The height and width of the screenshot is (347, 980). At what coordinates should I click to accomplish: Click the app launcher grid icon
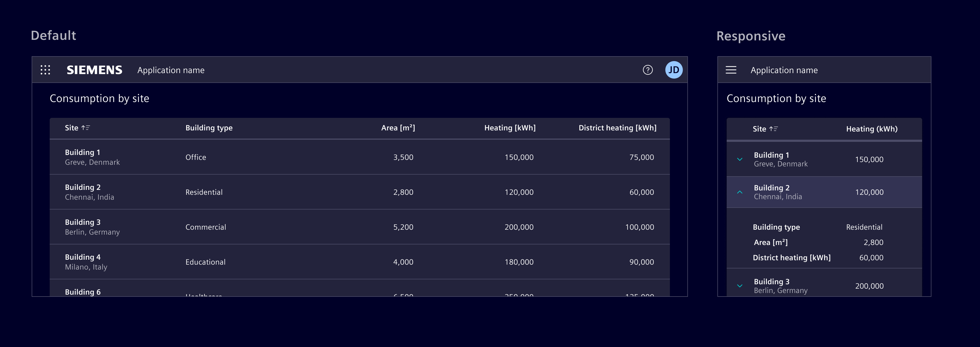tap(45, 70)
